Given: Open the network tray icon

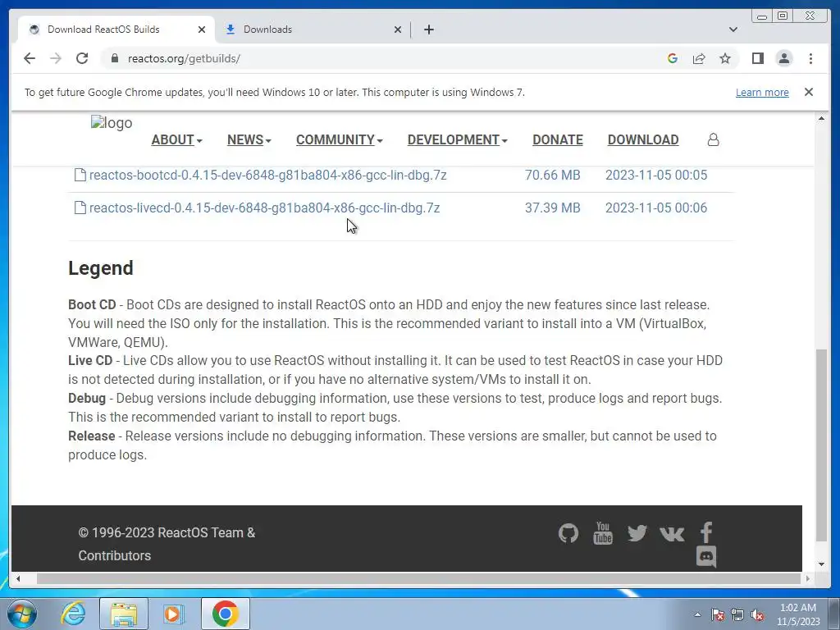Looking at the screenshot, I should (x=737, y=614).
